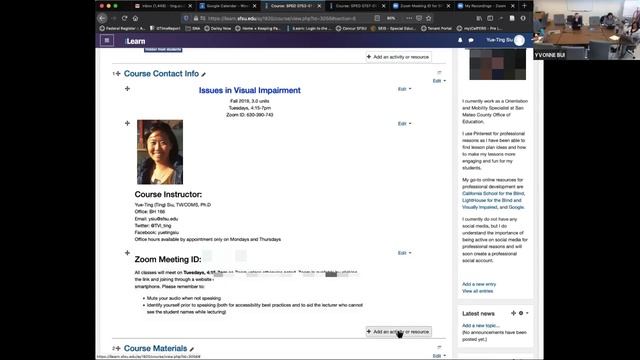Click the Pocket shield icon in address bar
The width and height of the screenshot is (640, 360).
pyautogui.click(x=419, y=18)
